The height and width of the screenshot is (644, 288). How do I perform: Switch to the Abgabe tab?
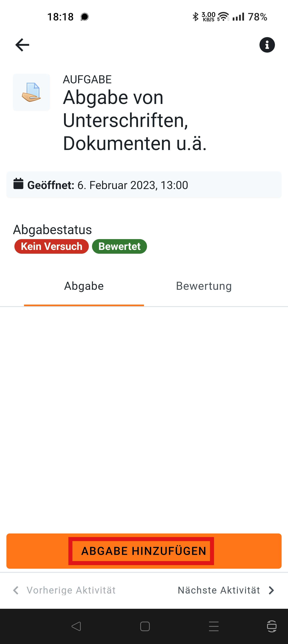(84, 286)
